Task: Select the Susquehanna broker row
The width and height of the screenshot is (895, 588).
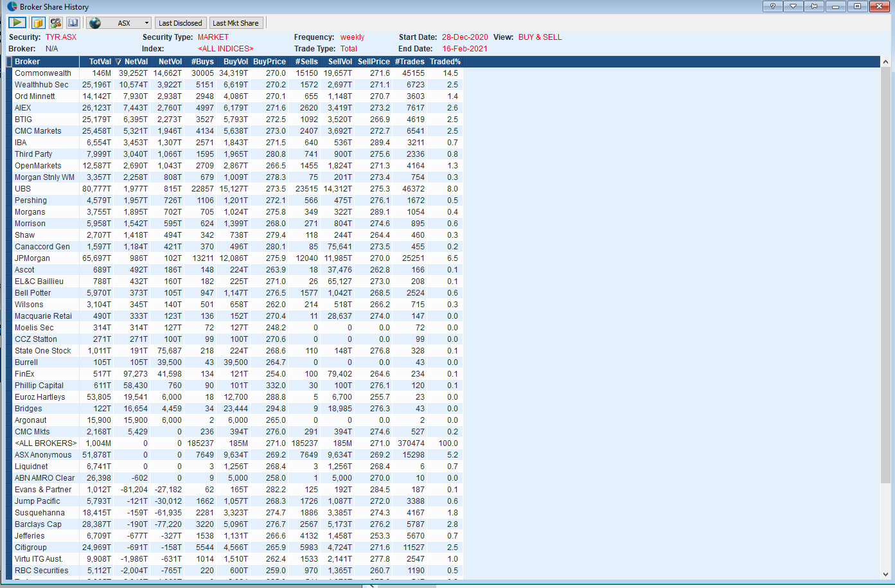Action: (x=237, y=513)
